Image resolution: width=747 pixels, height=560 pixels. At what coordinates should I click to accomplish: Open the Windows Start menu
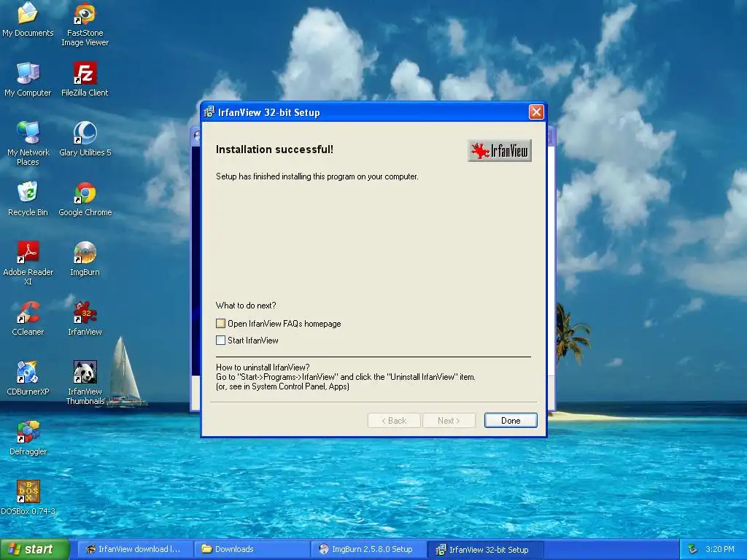tap(35, 549)
